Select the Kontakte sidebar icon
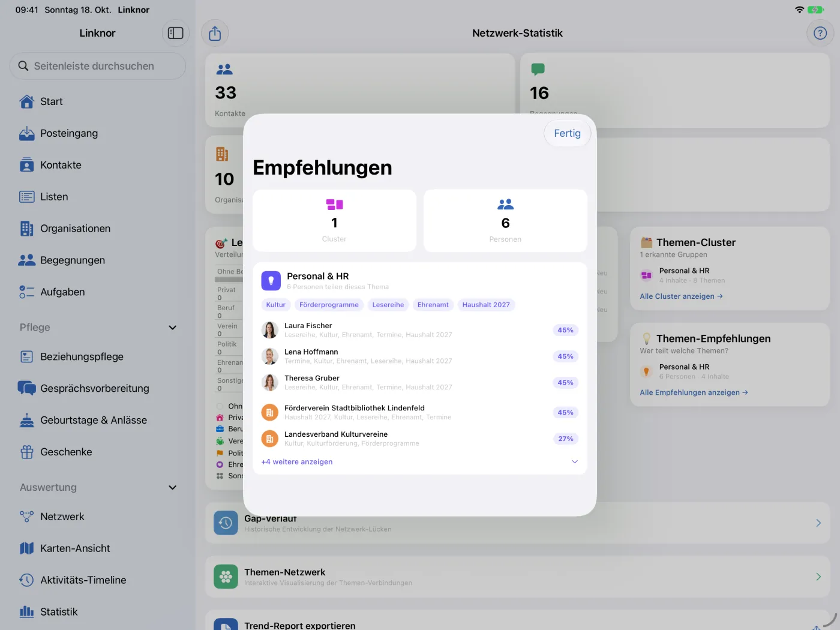840x630 pixels. [27, 165]
